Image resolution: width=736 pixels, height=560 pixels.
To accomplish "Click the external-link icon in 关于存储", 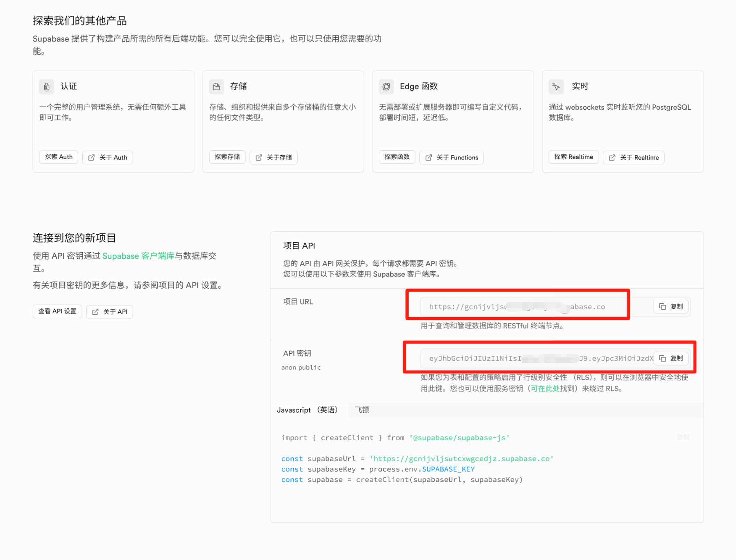I will click(x=259, y=158).
